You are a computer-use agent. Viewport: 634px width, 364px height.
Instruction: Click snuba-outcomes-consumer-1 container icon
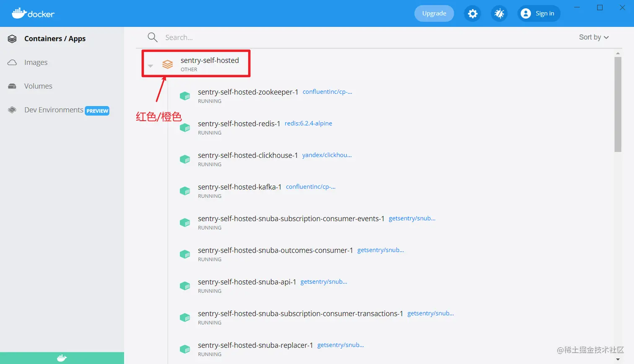185,254
